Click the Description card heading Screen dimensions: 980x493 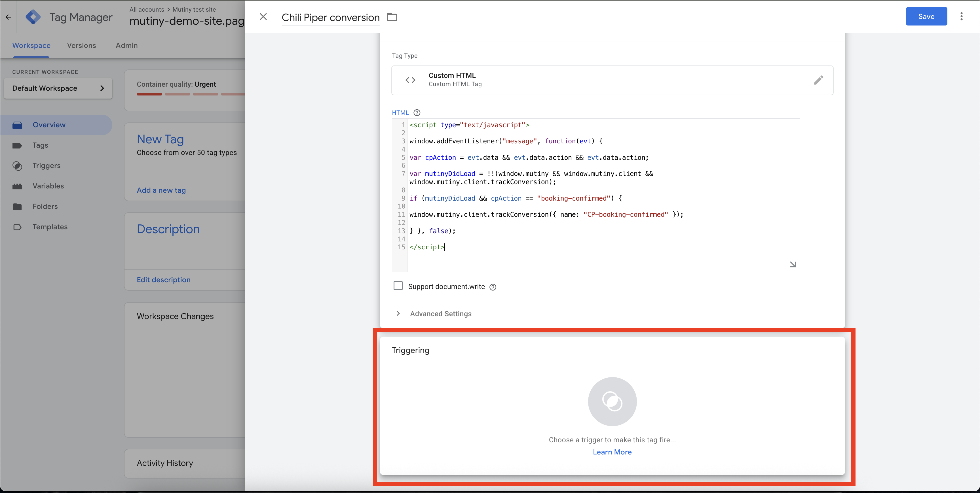coord(168,229)
